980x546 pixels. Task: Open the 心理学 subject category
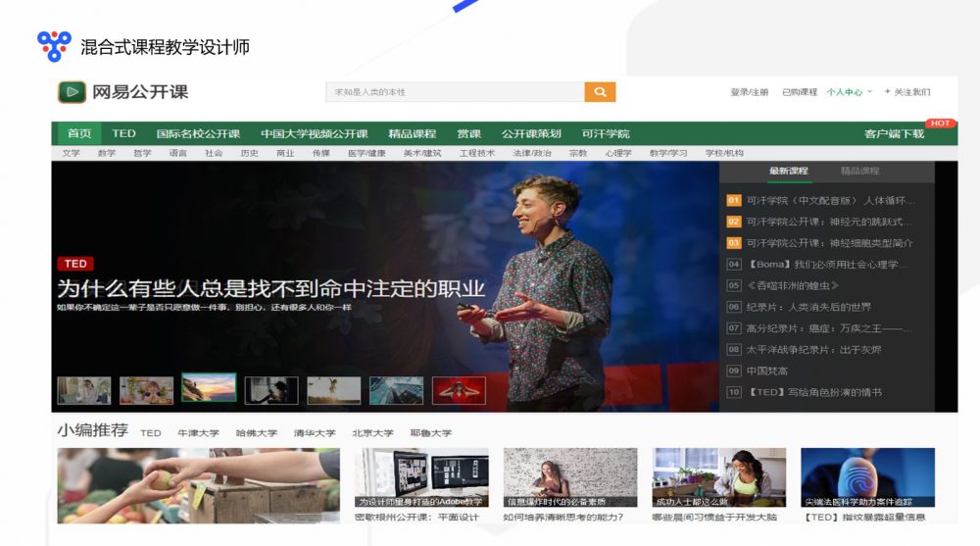pos(618,154)
